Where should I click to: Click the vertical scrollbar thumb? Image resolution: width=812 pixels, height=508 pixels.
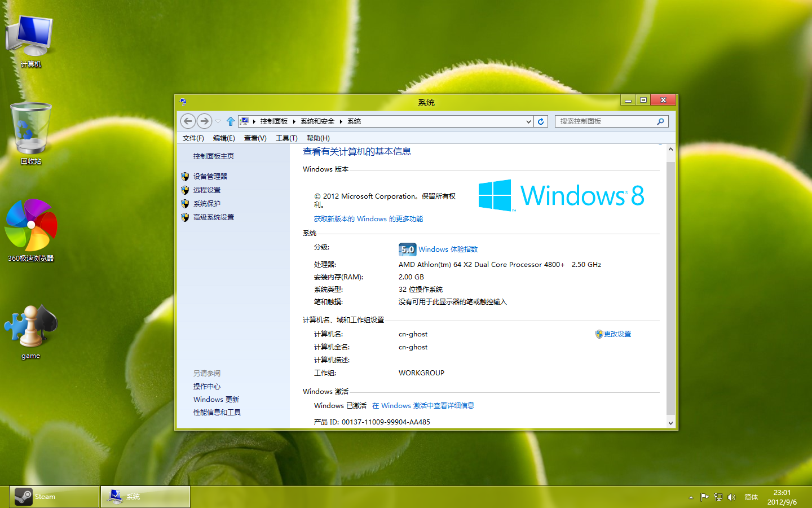pyautogui.click(x=670, y=288)
